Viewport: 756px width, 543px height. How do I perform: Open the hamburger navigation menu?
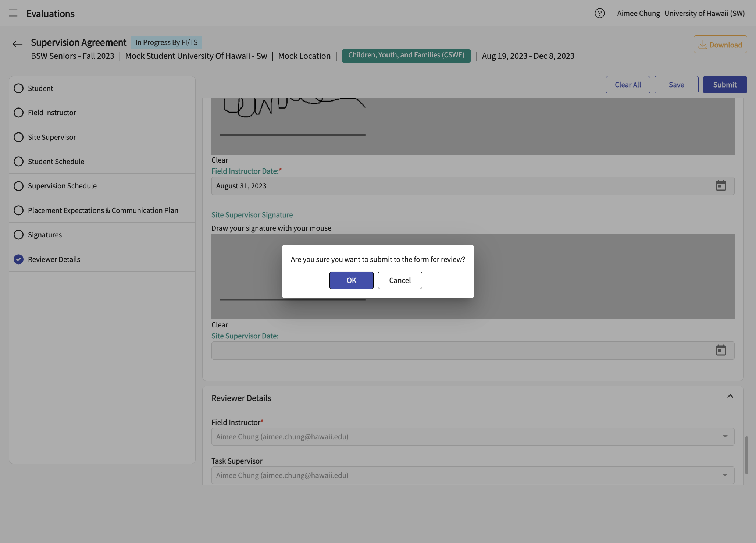pos(13,13)
